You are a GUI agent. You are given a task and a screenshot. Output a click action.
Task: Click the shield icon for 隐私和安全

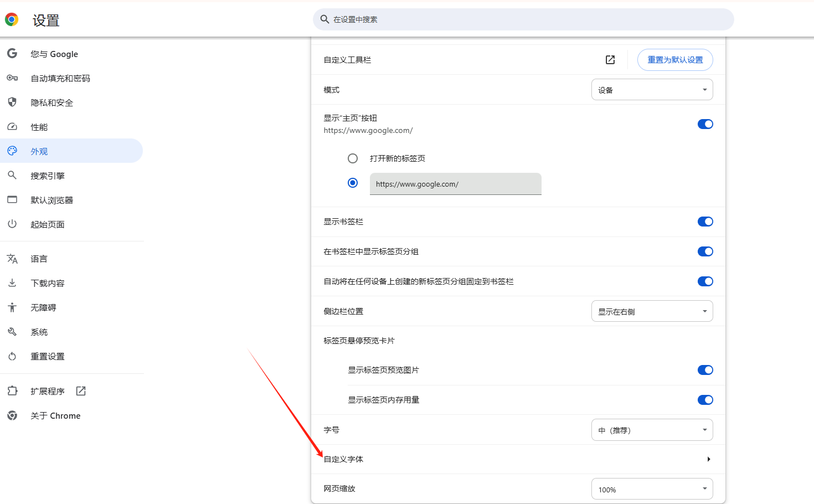tap(12, 102)
